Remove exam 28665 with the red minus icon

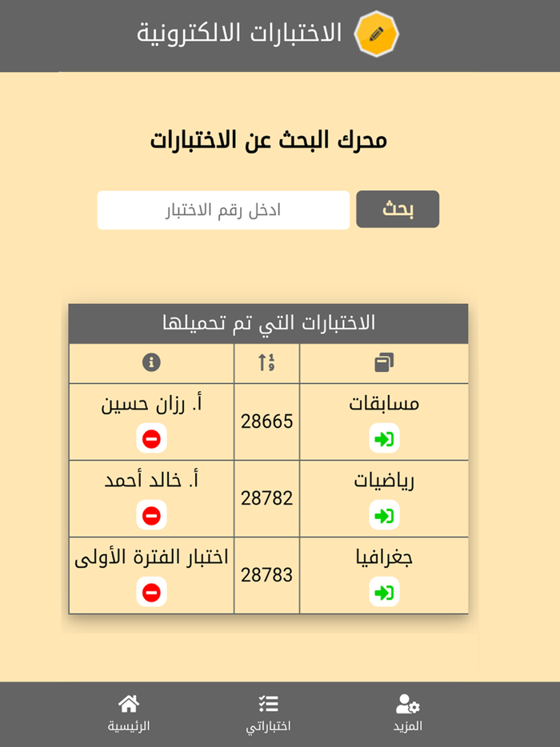click(x=151, y=437)
